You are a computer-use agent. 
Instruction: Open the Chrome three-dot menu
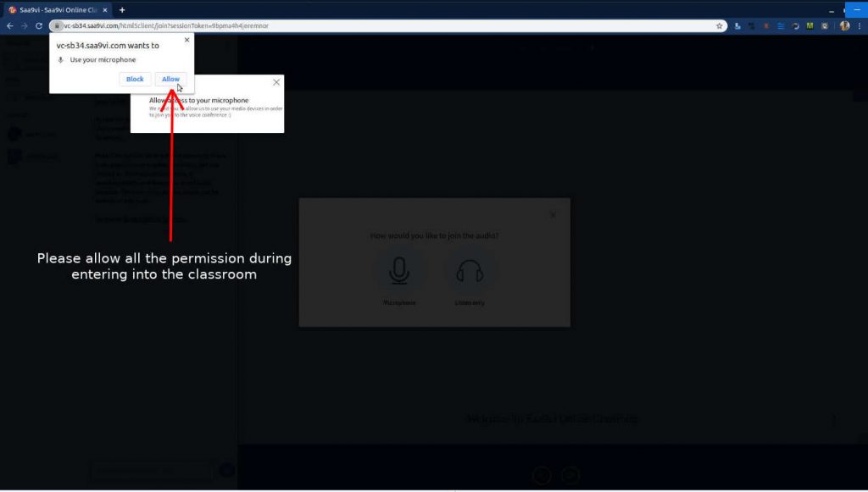coord(860,25)
